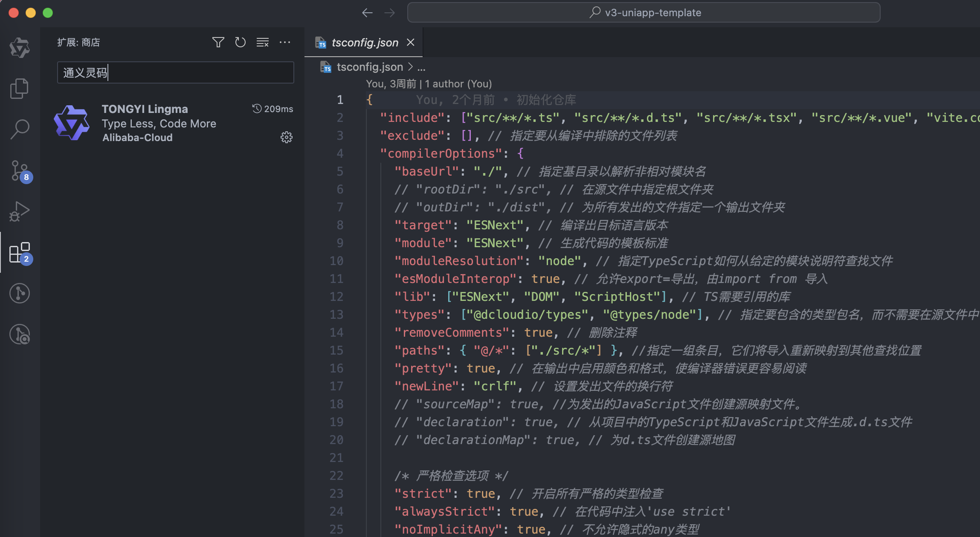Manage TONGYI Lingma via gear icon
Screen dimensions: 980x537
(x=286, y=137)
